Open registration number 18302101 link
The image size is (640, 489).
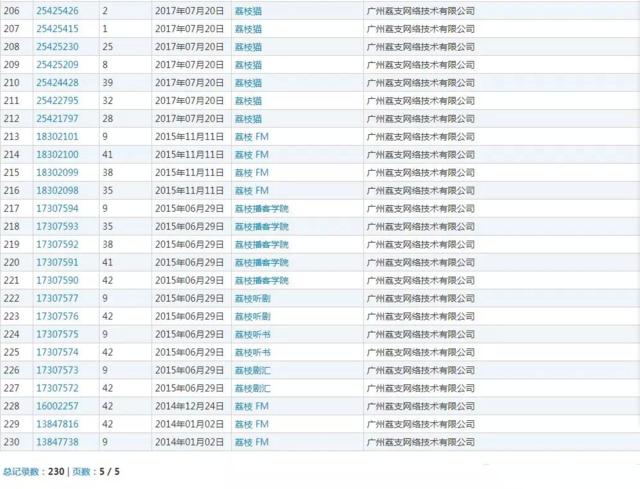click(x=58, y=137)
